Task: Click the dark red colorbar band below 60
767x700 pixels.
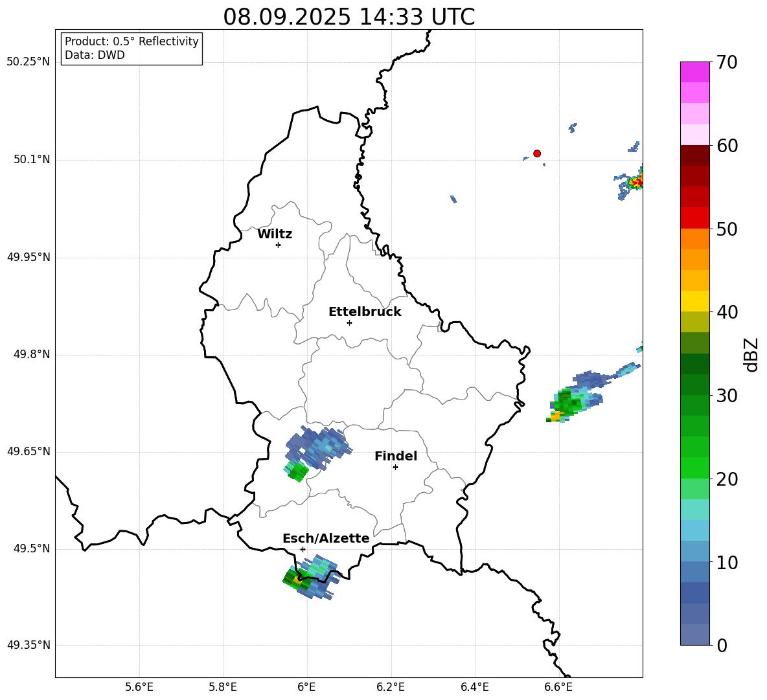Action: (x=694, y=155)
